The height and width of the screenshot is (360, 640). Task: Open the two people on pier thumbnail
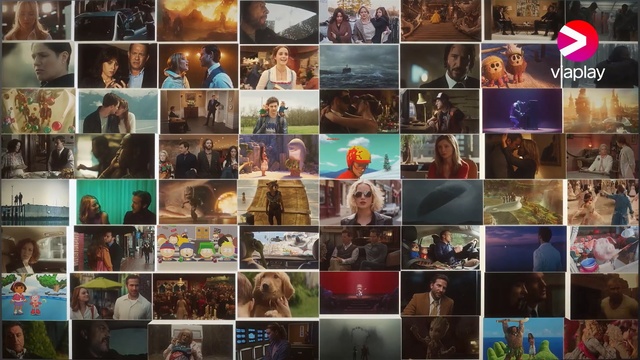click(x=35, y=203)
